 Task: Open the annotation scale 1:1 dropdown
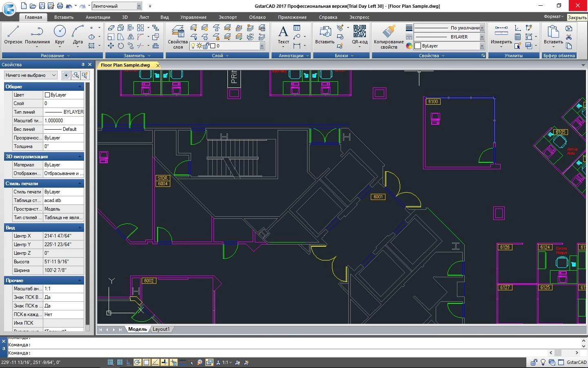(x=227, y=362)
